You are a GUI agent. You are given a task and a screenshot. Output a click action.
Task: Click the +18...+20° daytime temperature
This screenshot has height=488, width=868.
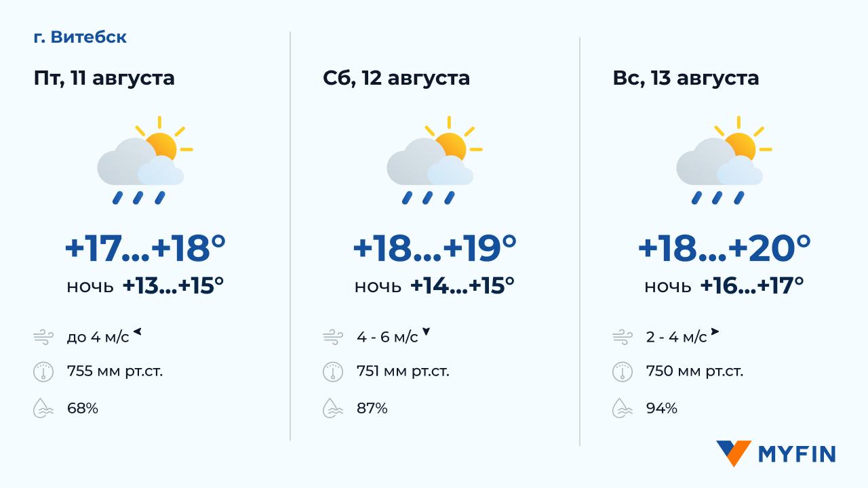click(724, 248)
